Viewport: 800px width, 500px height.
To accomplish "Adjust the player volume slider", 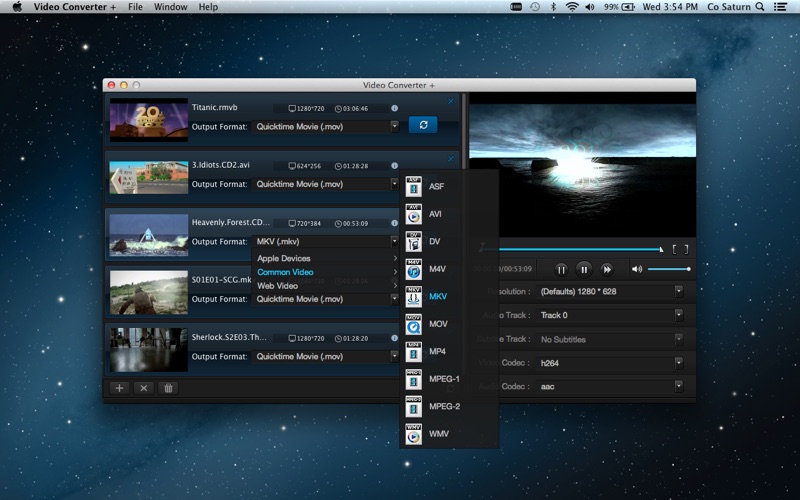I will pyautogui.click(x=669, y=269).
